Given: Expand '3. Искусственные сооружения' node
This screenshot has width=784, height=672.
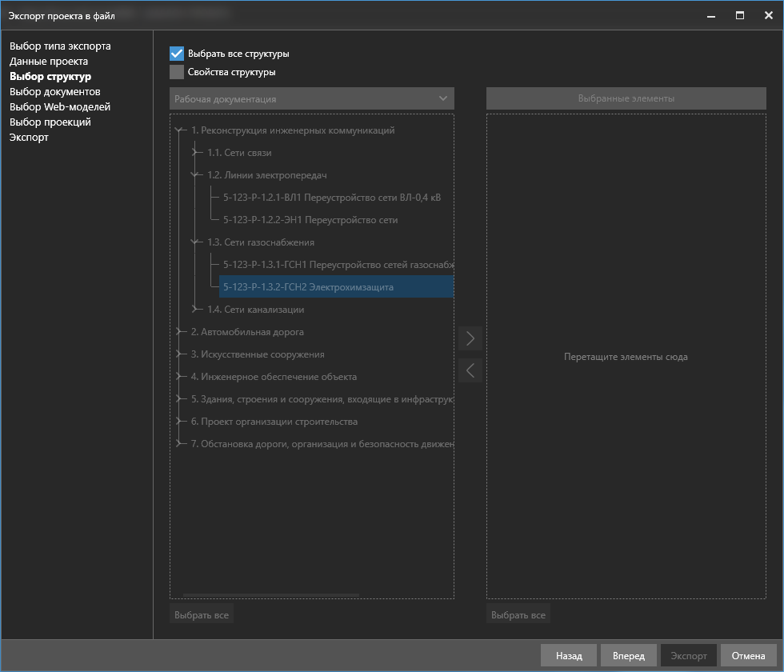Looking at the screenshot, I should pos(181,354).
